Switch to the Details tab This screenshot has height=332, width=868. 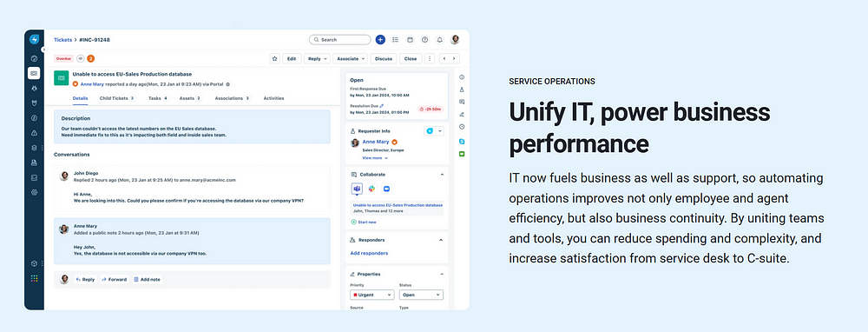[80, 98]
